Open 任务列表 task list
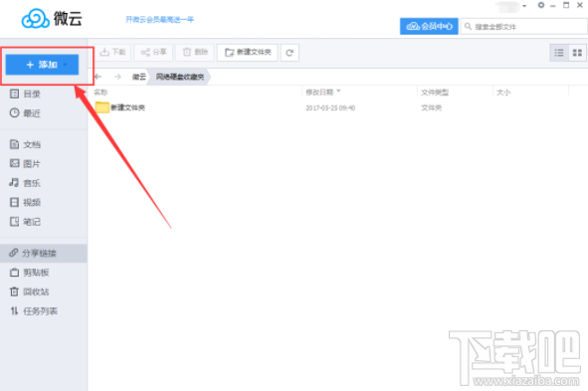This screenshot has height=391, width=588. coord(34,310)
